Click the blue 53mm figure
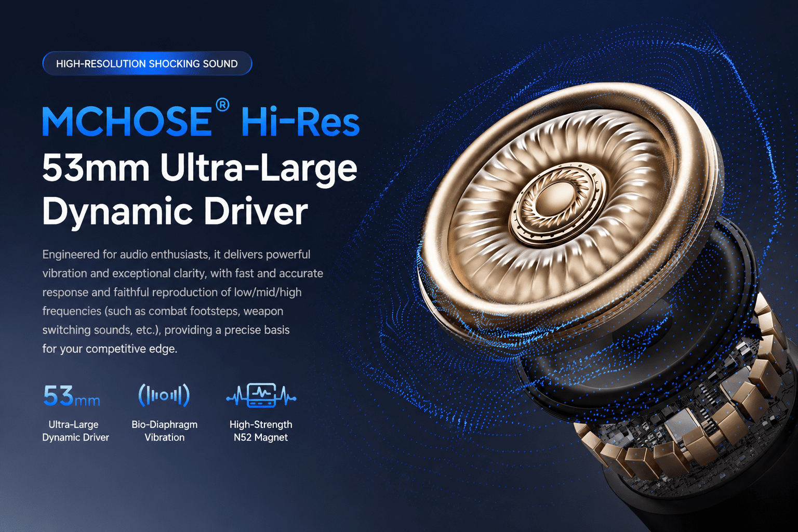 click(x=72, y=396)
